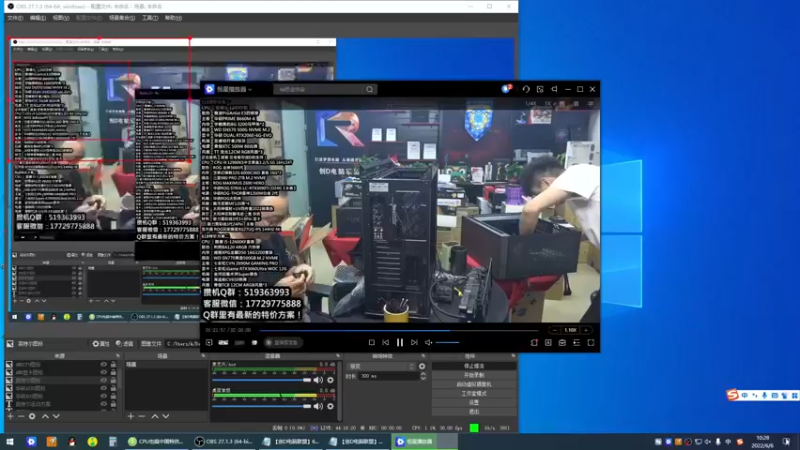
Task: Remove selected source with the minus icon
Action: 21,416
